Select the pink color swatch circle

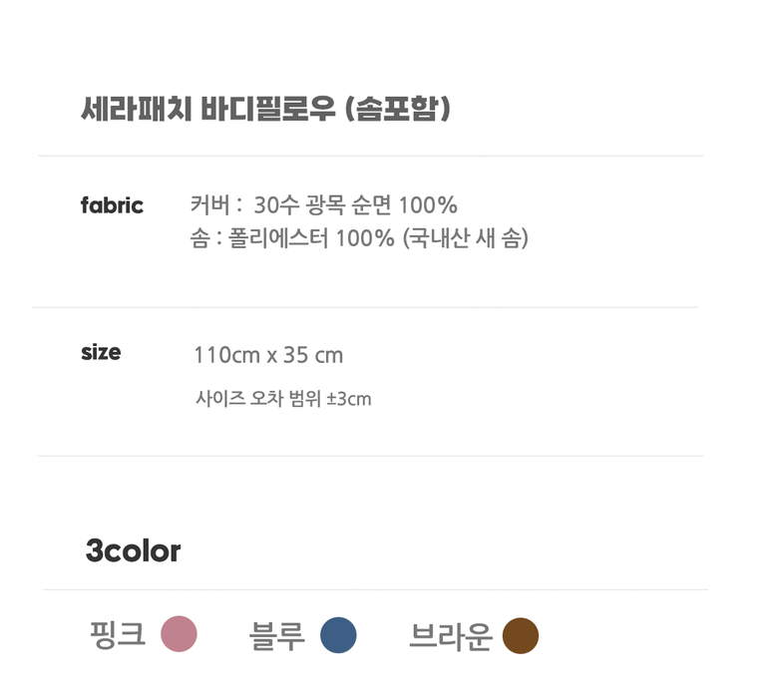click(180, 634)
